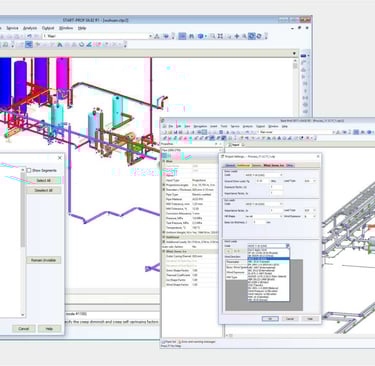
Task: Select the Pipe Type row in Properties
Action: click(190, 194)
